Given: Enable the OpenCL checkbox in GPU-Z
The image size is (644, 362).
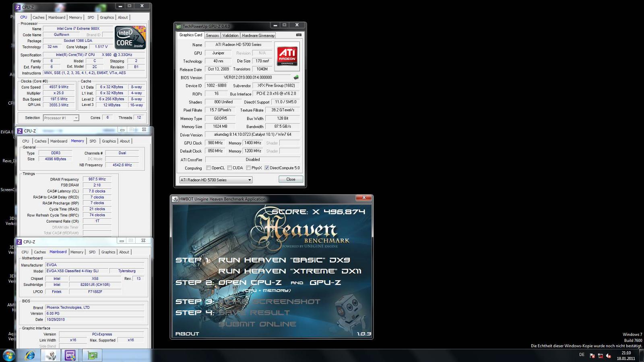Looking at the screenshot, I should [x=208, y=168].
